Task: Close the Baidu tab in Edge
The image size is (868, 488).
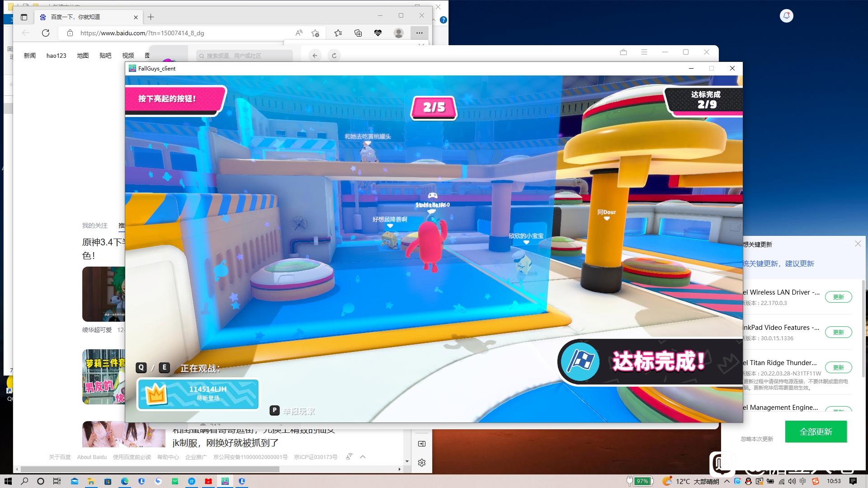Action: (x=136, y=17)
